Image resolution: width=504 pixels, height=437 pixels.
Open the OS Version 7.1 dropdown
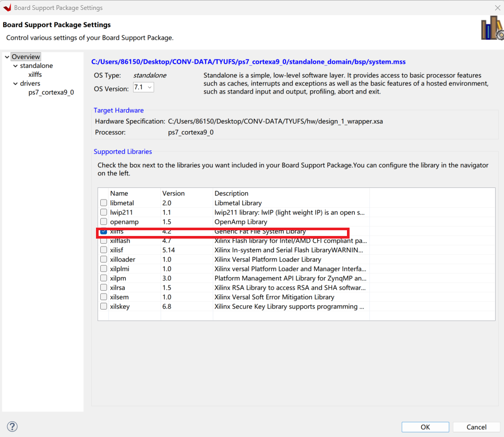click(143, 87)
